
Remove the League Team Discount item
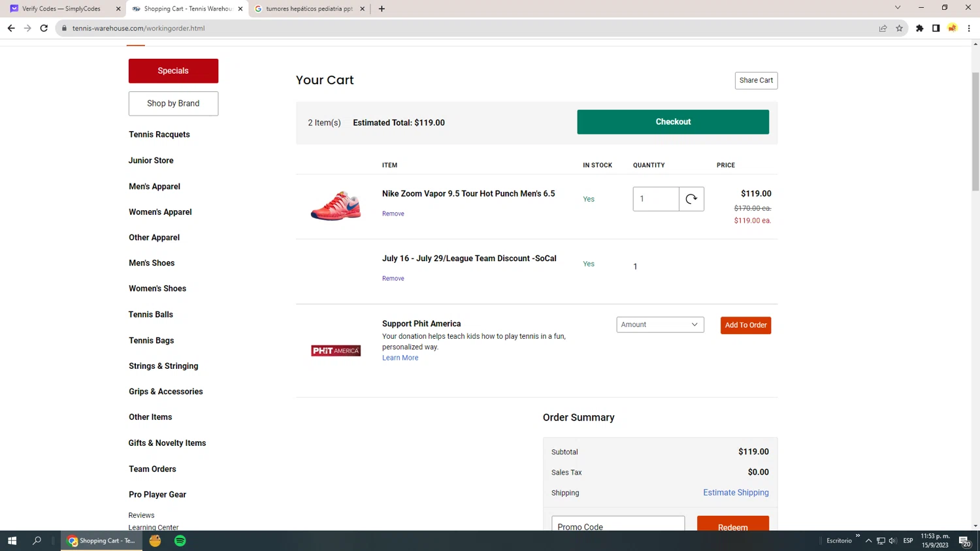point(393,278)
